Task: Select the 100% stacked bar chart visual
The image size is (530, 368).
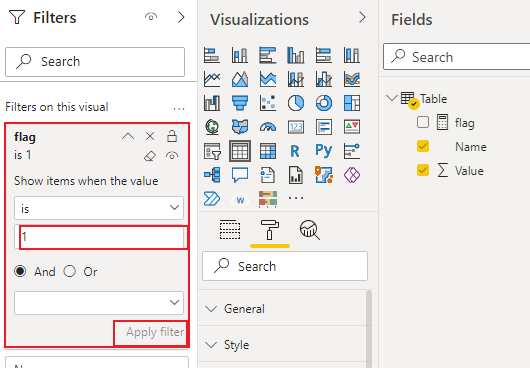Action: tap(323, 55)
